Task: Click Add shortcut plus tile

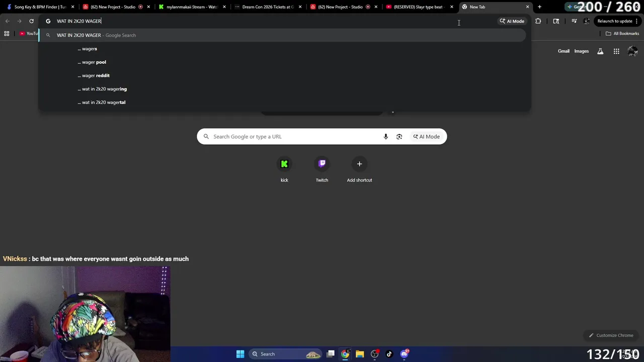Action: point(359,169)
